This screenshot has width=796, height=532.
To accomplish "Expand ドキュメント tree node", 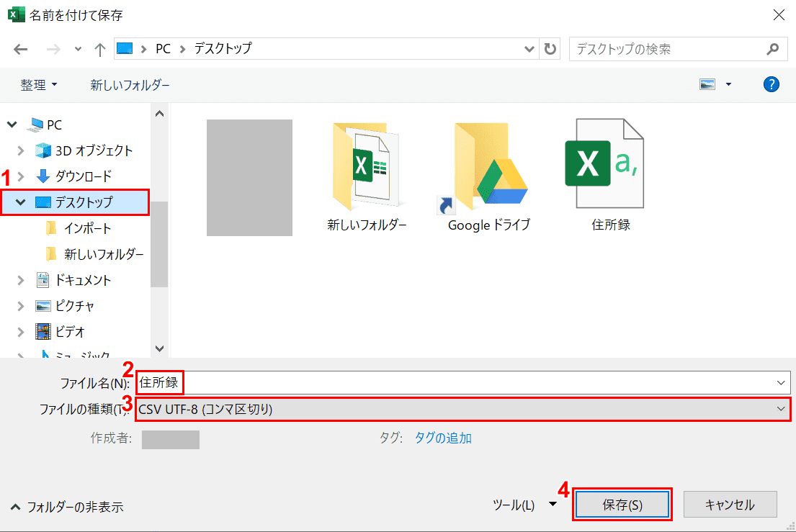I will coord(20,280).
